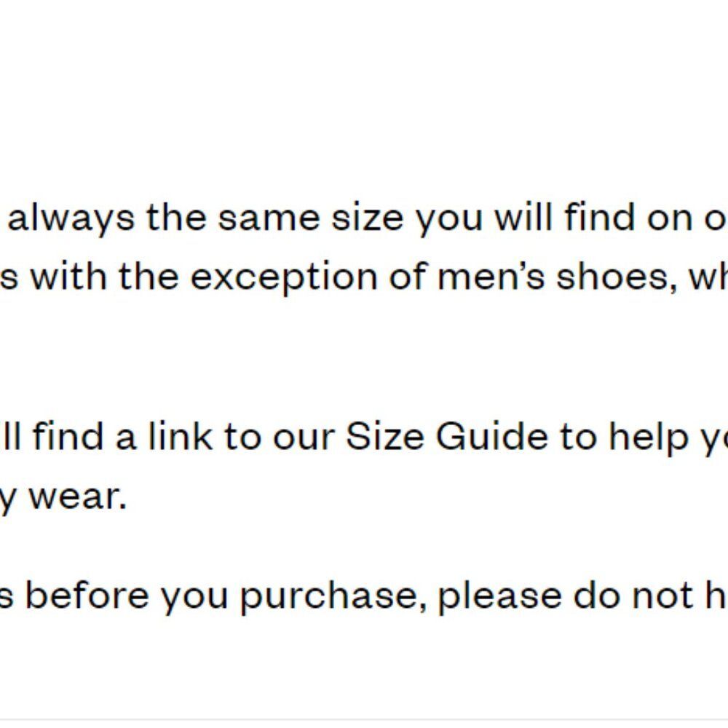This screenshot has width=728, height=728.
Task: Click the words "do not"
Action: click(633, 596)
